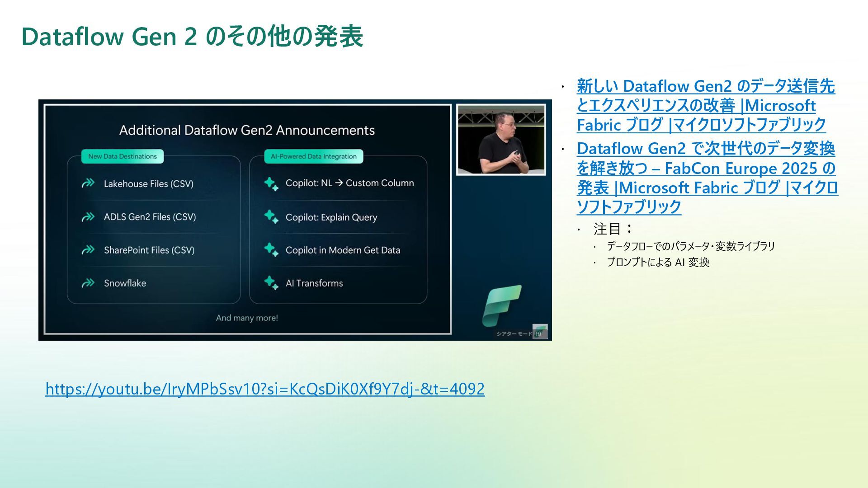The width and height of the screenshot is (868, 488).
Task: Click the large Microsoft Fabric logo
Action: [x=501, y=305]
